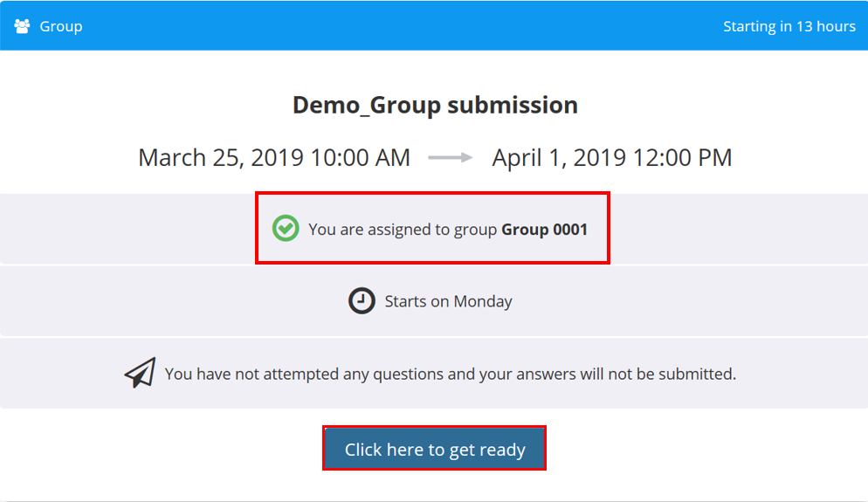
Task: Click the end date April 1, 2019 12:00 PM
Action: 612,158
